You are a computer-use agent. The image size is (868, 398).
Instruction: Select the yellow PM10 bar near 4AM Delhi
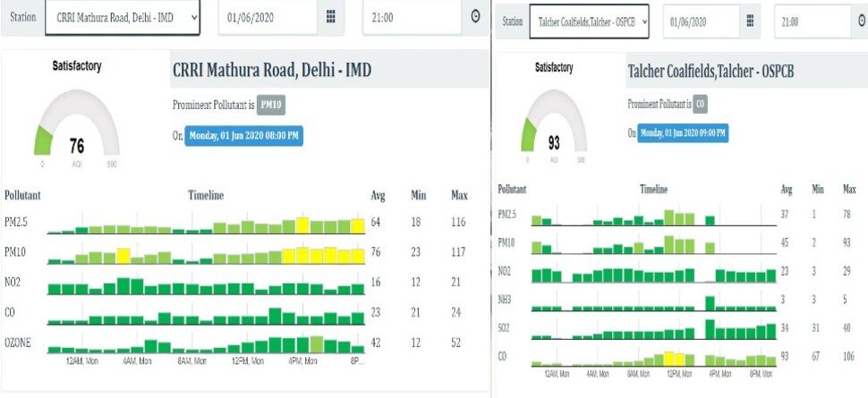(123, 256)
